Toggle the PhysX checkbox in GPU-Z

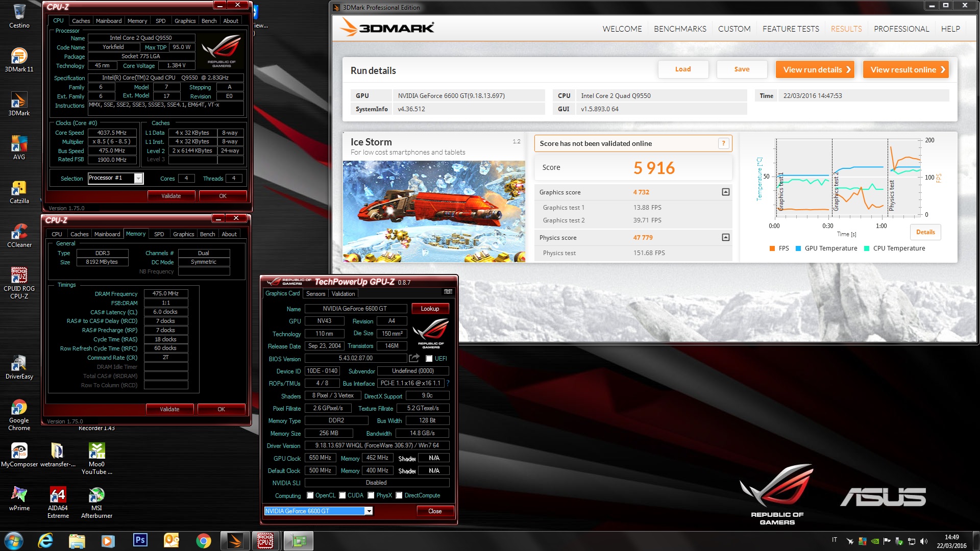point(371,495)
